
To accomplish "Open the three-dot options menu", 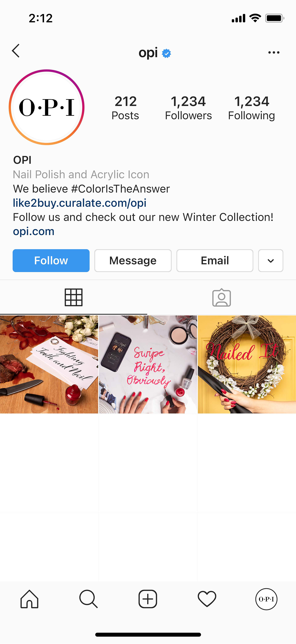I will pyautogui.click(x=274, y=53).
